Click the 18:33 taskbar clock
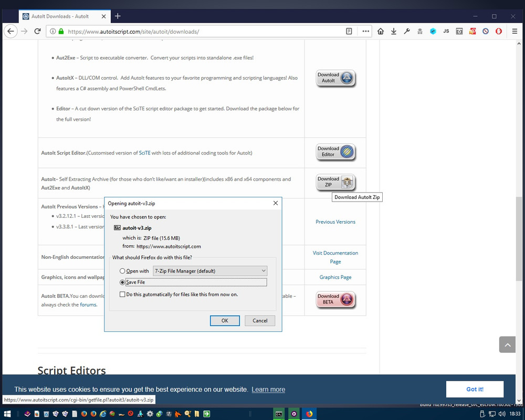This screenshot has width=525, height=420. coord(515,414)
